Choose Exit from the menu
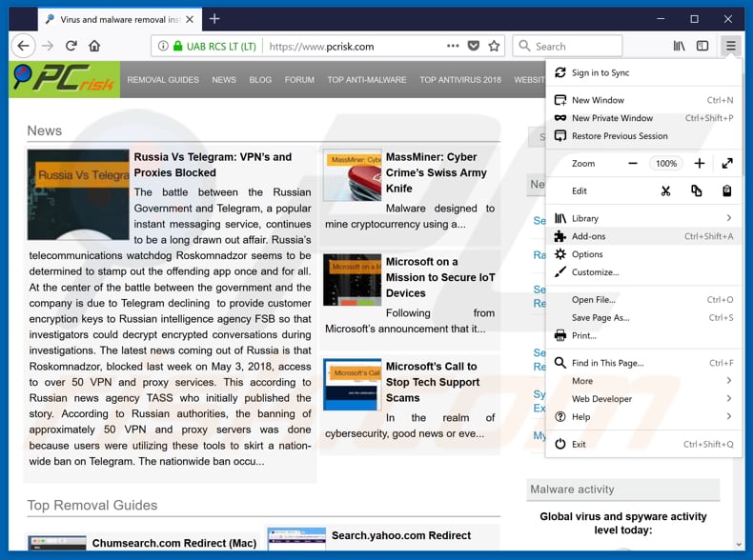 643,445
